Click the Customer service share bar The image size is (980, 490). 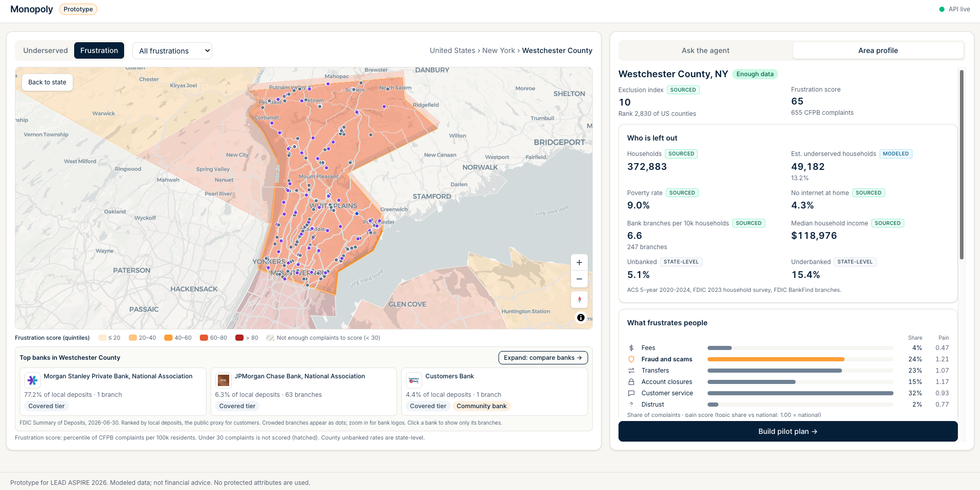[800, 393]
